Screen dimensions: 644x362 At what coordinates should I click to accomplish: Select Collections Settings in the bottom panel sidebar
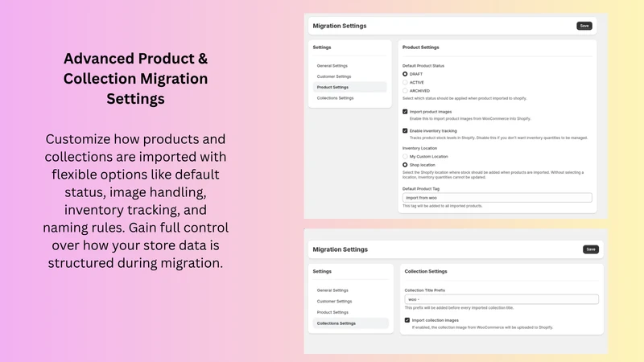[351, 323]
